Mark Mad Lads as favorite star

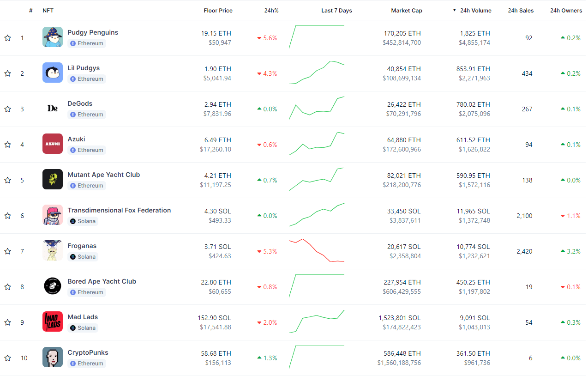(7, 322)
